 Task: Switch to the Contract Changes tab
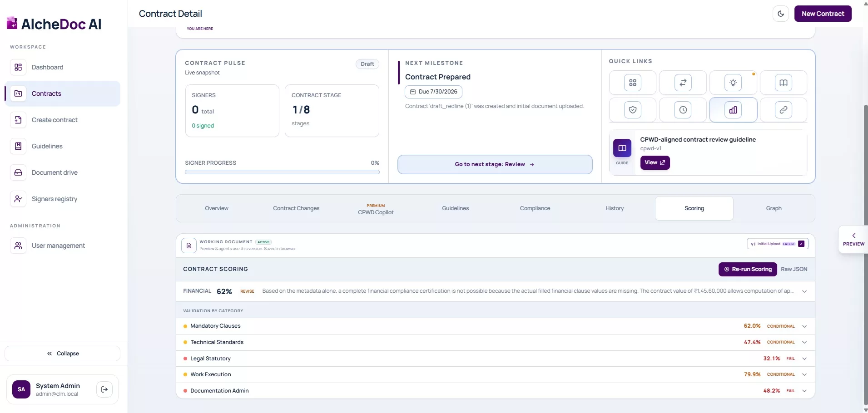(x=296, y=208)
